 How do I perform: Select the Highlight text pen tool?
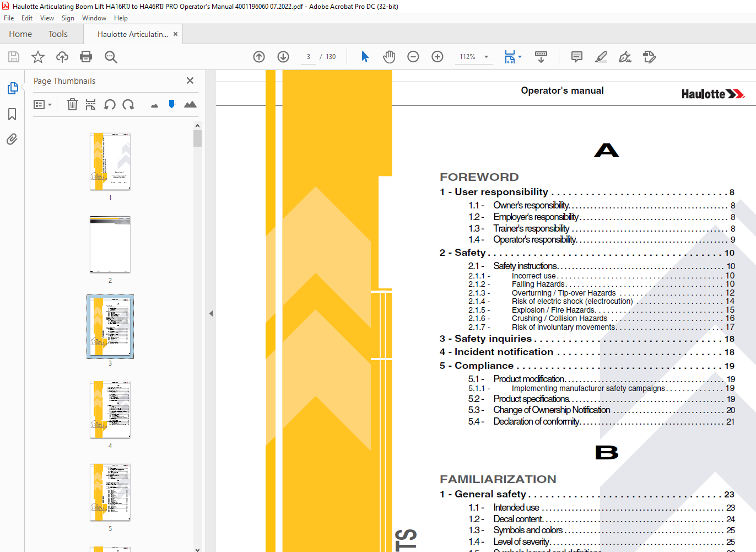tap(601, 57)
